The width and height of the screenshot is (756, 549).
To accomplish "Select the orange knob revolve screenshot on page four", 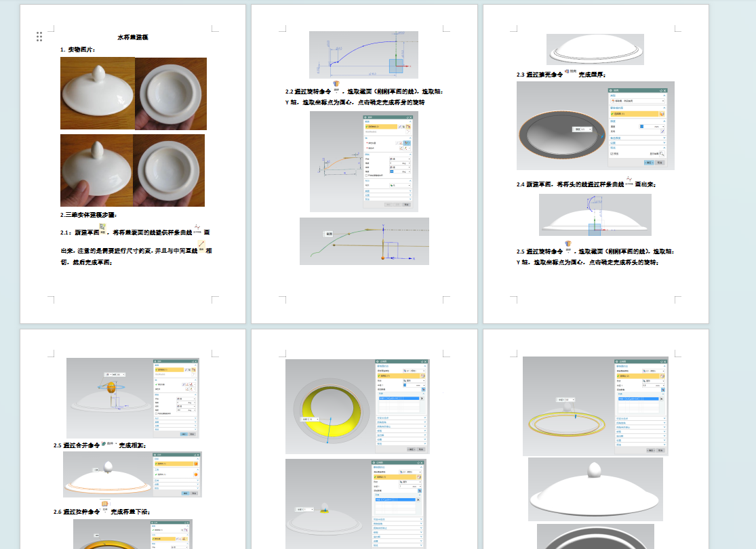I will click(x=133, y=398).
